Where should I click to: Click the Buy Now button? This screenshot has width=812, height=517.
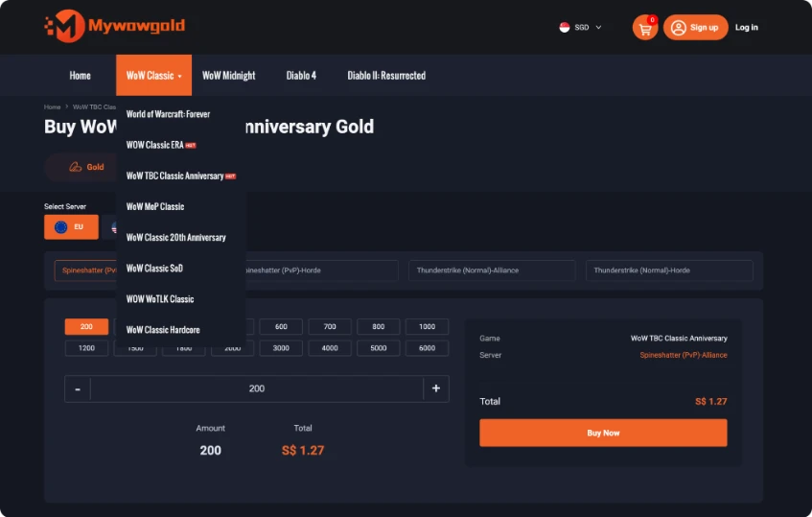pyautogui.click(x=603, y=434)
